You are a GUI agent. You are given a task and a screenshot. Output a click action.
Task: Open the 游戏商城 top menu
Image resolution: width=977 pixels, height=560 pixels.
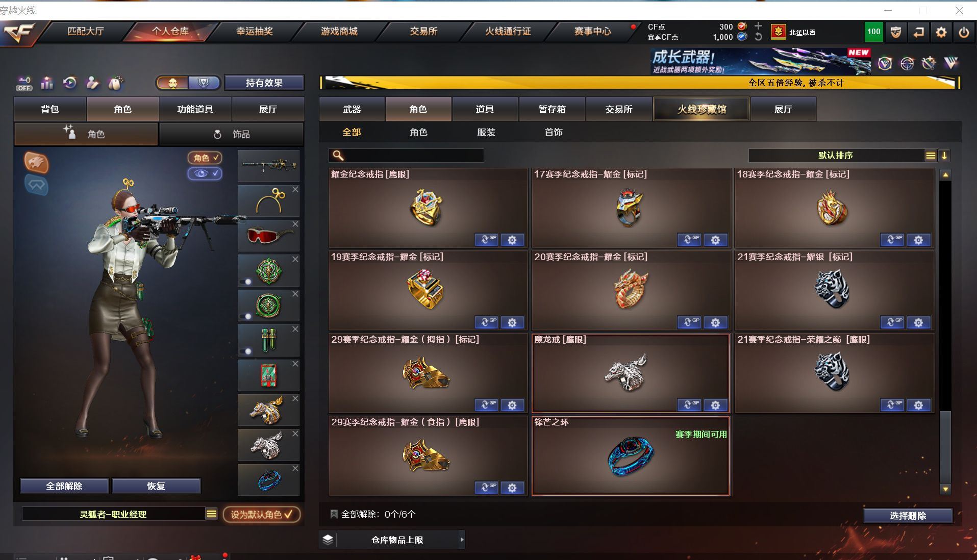339,32
